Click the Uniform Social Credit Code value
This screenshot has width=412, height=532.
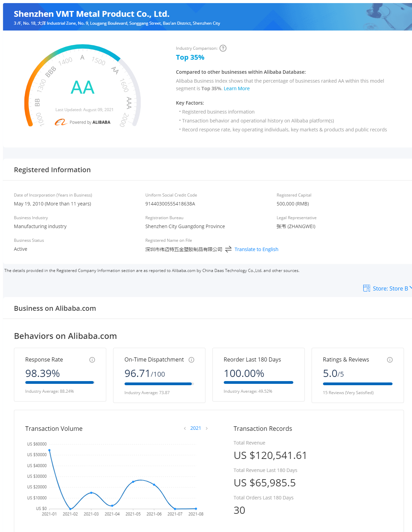tap(170, 204)
